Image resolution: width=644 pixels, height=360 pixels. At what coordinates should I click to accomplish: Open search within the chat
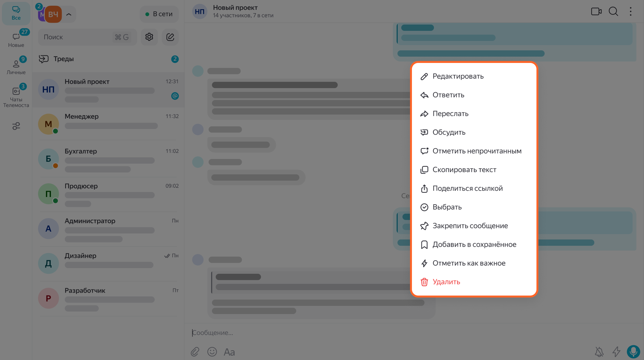tap(613, 12)
